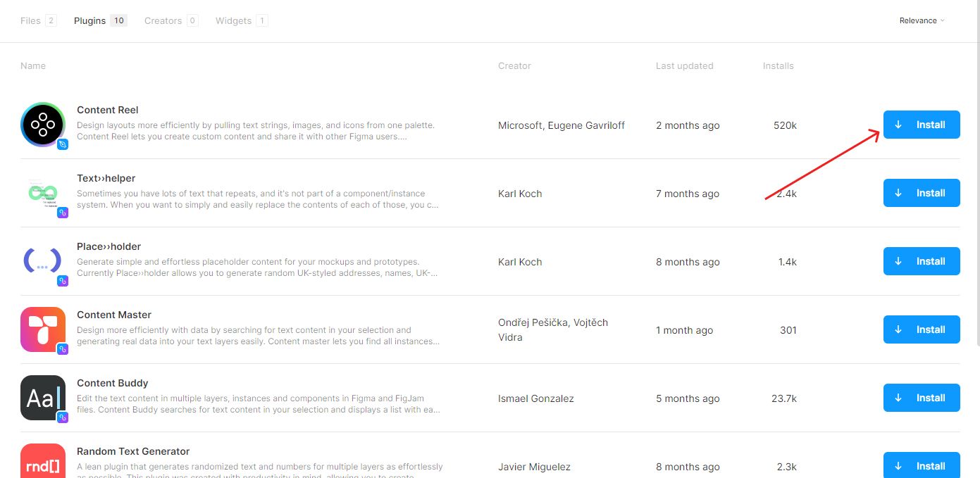
Task: Open the Content Reel title link
Action: 108,110
